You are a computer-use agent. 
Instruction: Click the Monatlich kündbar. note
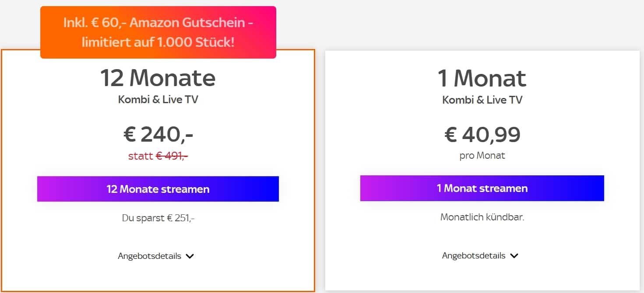(x=482, y=217)
